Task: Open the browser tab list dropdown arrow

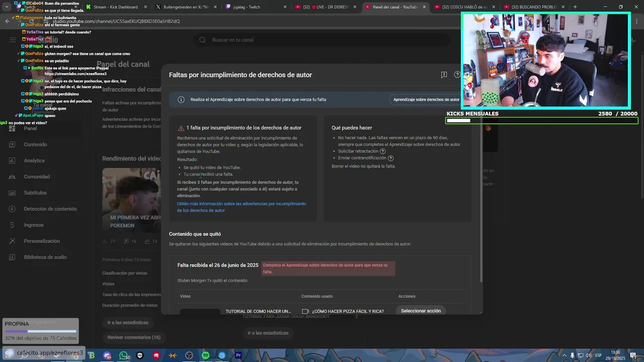Action: click(6, 7)
